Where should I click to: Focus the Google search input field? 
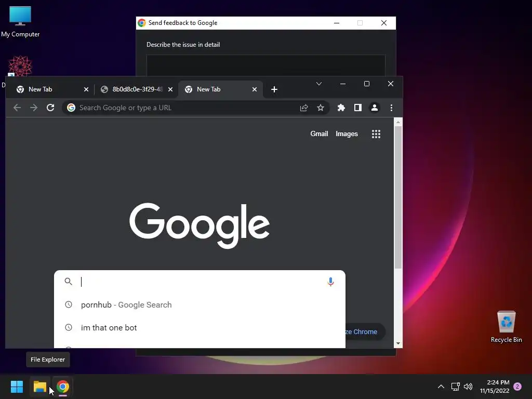pyautogui.click(x=200, y=282)
